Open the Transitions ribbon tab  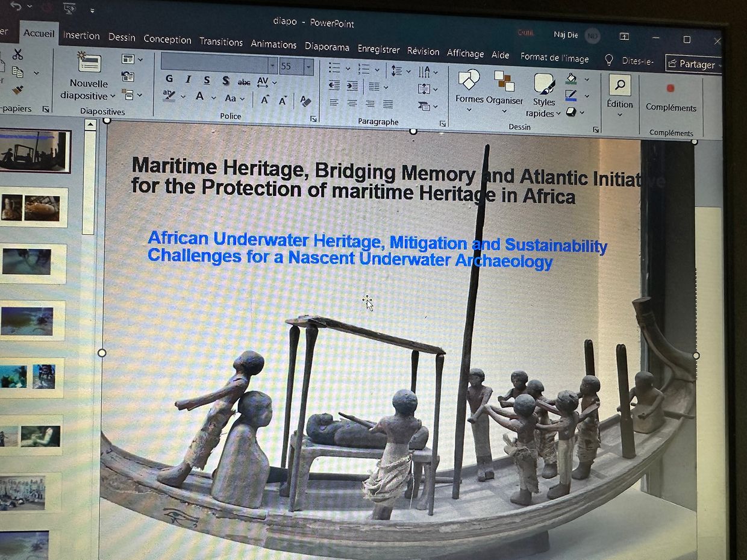tap(221, 42)
